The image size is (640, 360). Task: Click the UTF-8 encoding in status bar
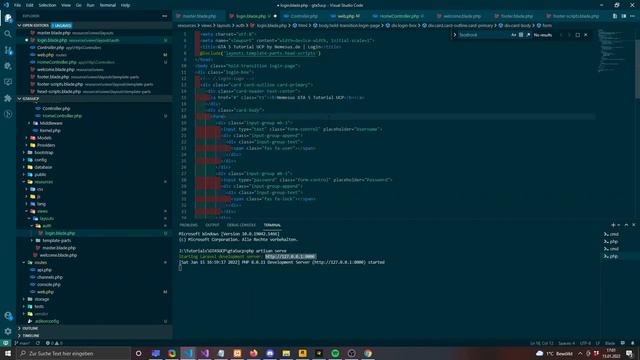585,343
